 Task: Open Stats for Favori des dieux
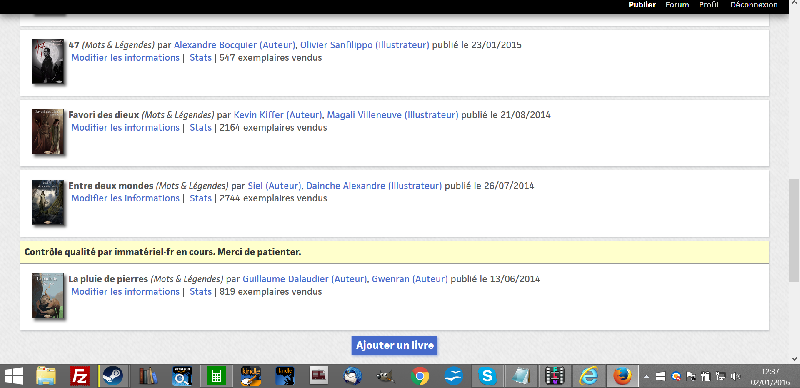click(x=201, y=128)
